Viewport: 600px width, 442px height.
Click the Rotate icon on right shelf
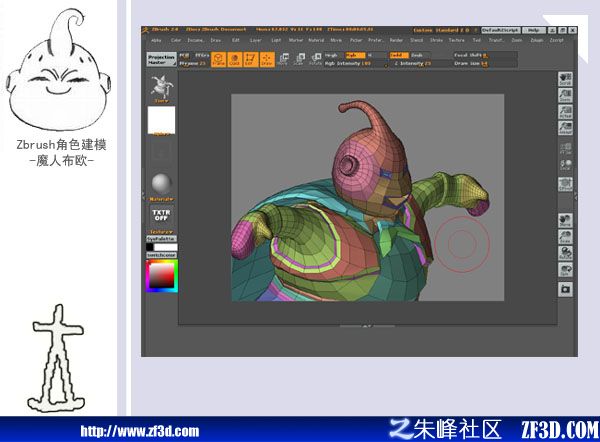point(565,253)
